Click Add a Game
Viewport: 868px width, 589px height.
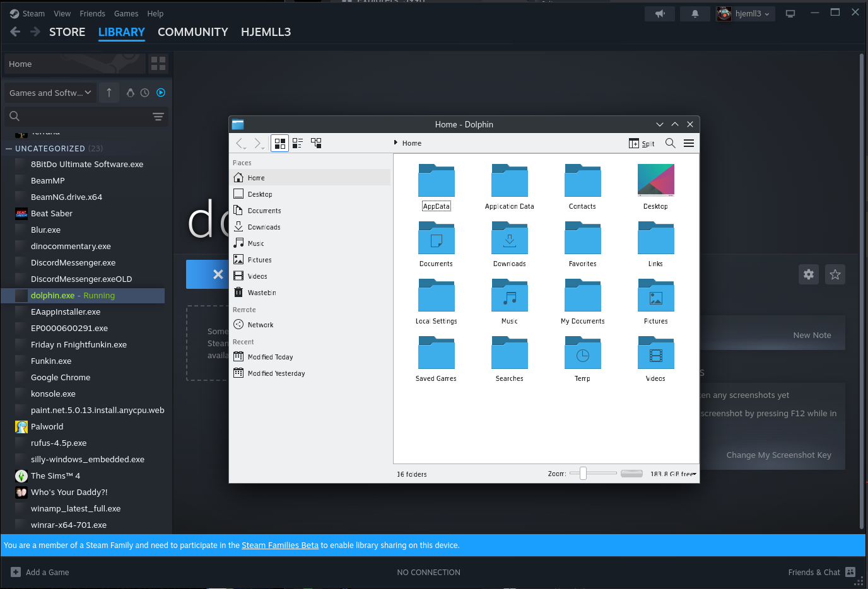pos(40,572)
